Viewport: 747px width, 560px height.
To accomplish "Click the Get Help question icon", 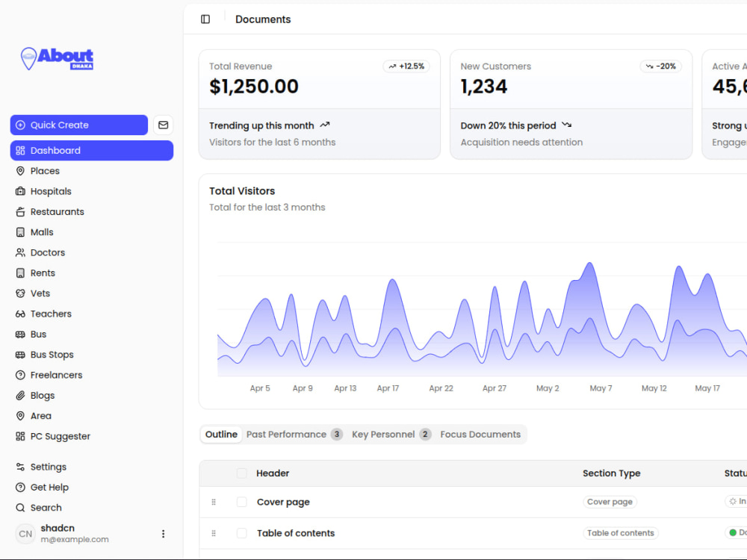I will tap(20, 488).
